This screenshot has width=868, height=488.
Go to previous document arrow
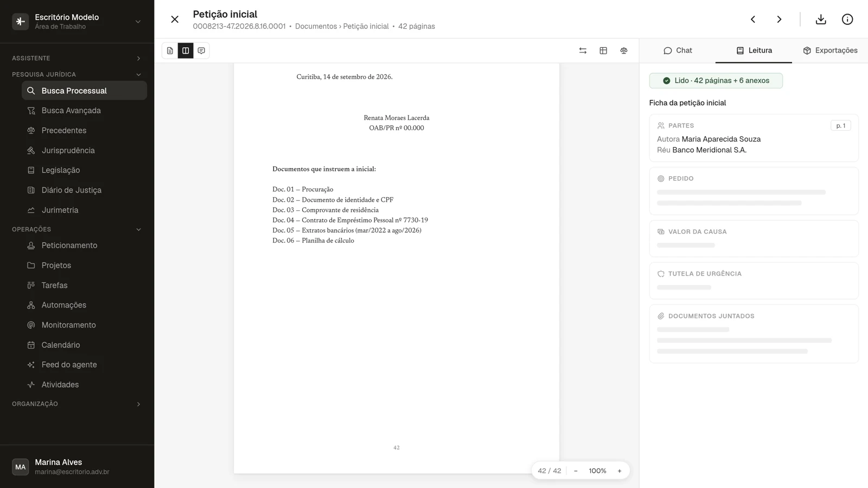click(x=753, y=20)
